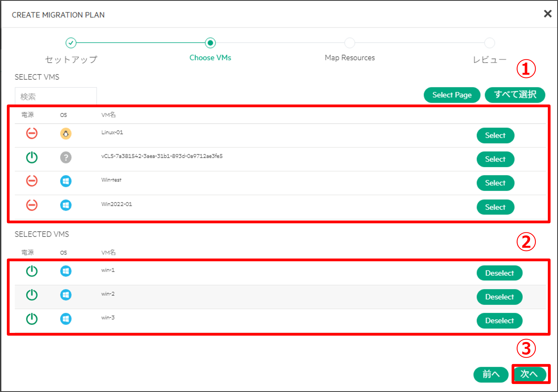Image resolution: width=558 pixels, height=392 pixels.
Task: Deselect the win-2 virtual machine
Action: click(499, 297)
